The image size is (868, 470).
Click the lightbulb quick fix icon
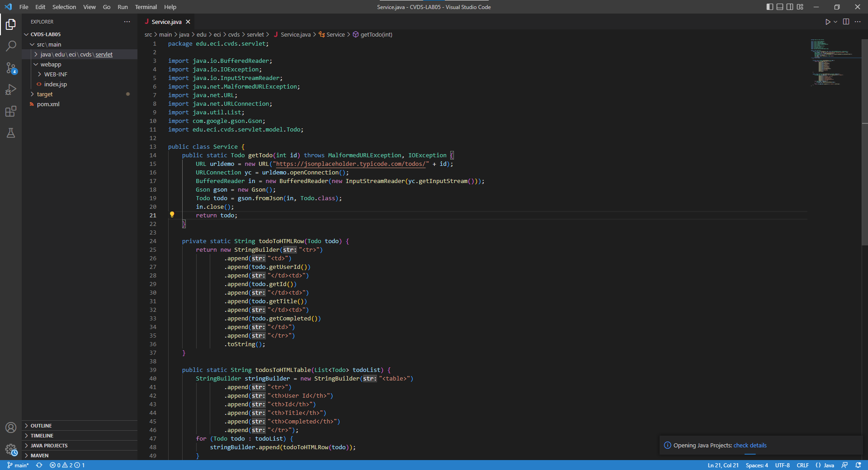point(172,215)
